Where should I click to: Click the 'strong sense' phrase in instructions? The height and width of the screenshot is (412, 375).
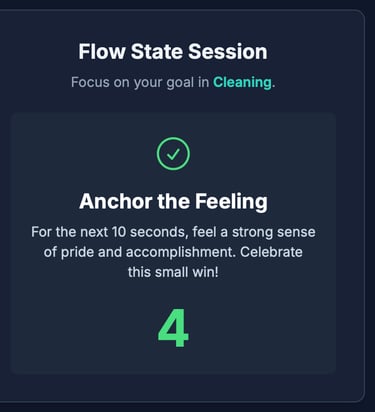274,232
